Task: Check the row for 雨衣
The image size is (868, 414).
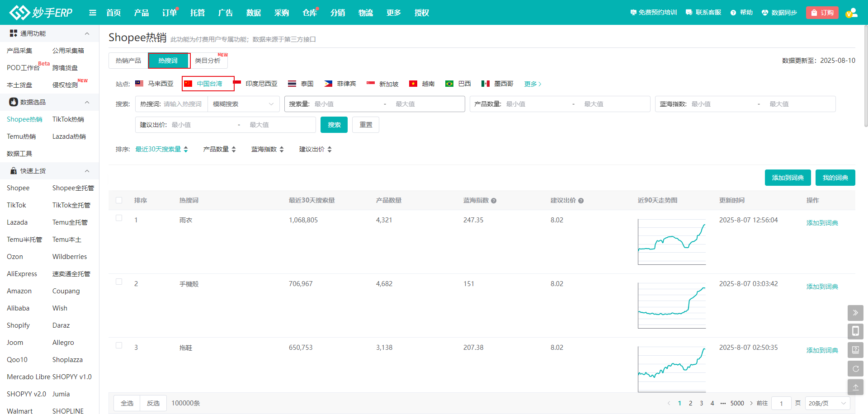Action: click(x=119, y=218)
